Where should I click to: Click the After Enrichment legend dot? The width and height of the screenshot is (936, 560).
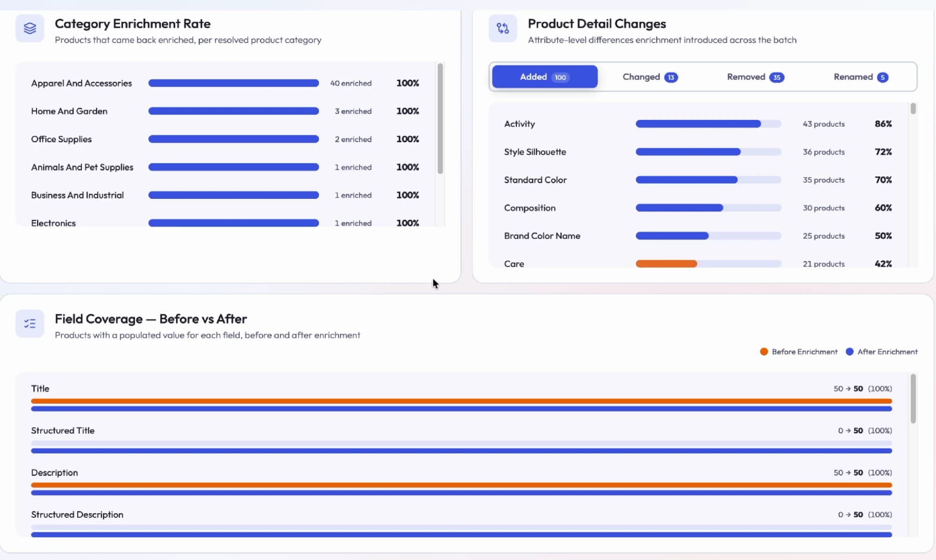click(849, 352)
